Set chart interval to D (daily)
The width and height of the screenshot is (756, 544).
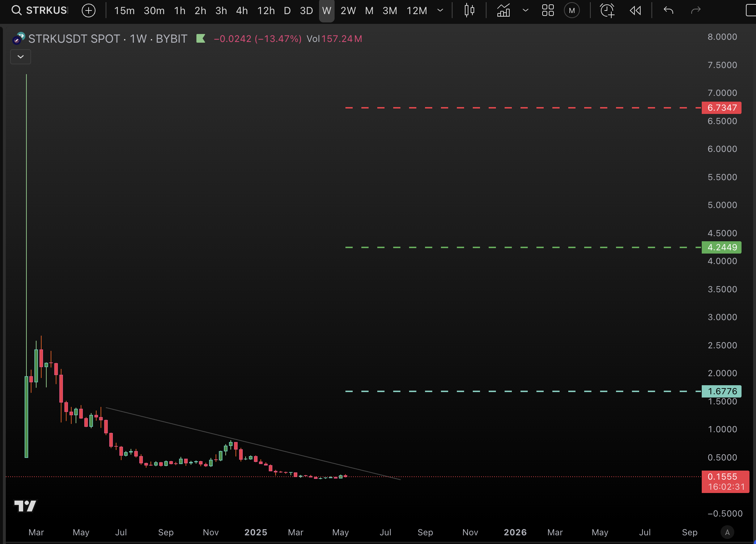click(x=287, y=10)
